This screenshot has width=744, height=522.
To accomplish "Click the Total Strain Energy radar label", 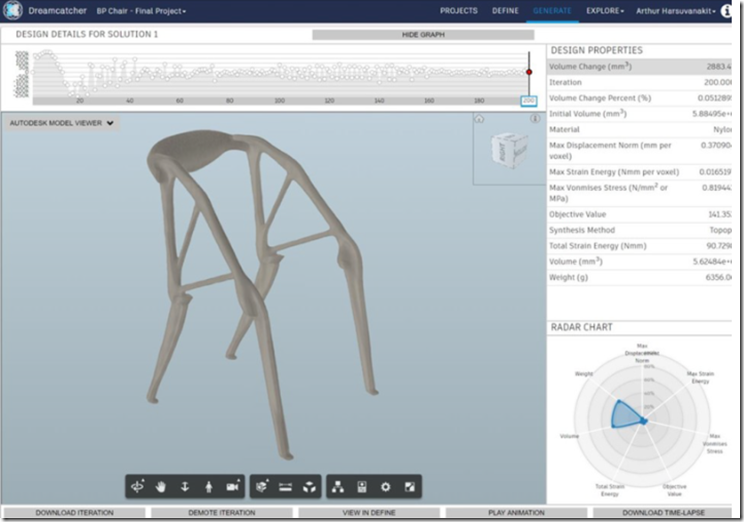I will 610,490.
